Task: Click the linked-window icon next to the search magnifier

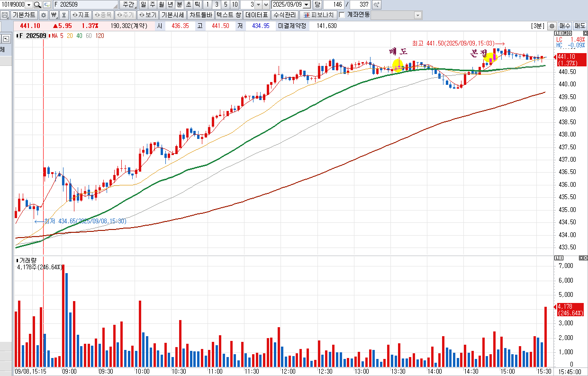Action: pyautogui.click(x=47, y=5)
